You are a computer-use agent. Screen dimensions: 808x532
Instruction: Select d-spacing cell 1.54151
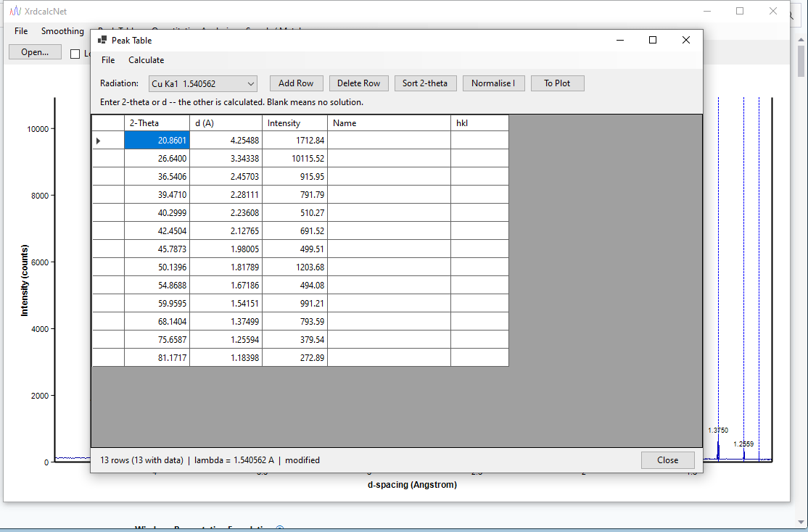pyautogui.click(x=226, y=304)
